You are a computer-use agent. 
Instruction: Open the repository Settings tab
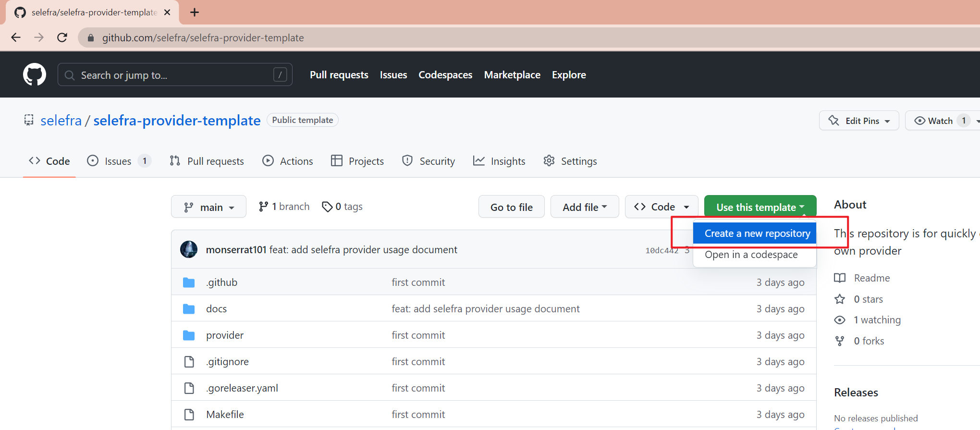[570, 161]
